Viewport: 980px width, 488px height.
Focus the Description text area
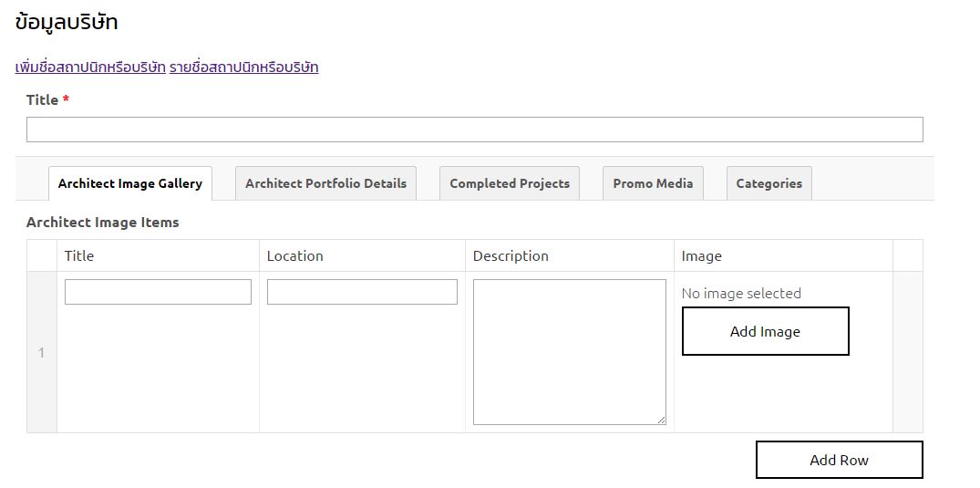569,351
